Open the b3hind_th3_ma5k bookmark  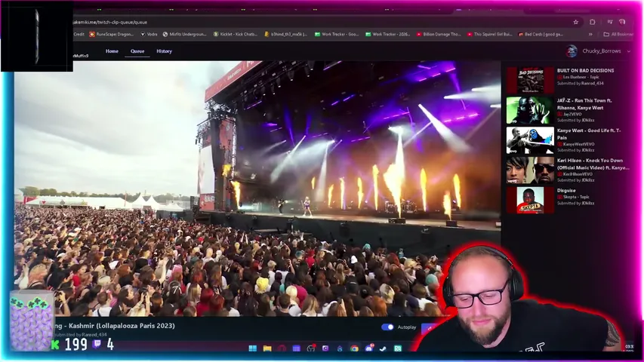285,35
